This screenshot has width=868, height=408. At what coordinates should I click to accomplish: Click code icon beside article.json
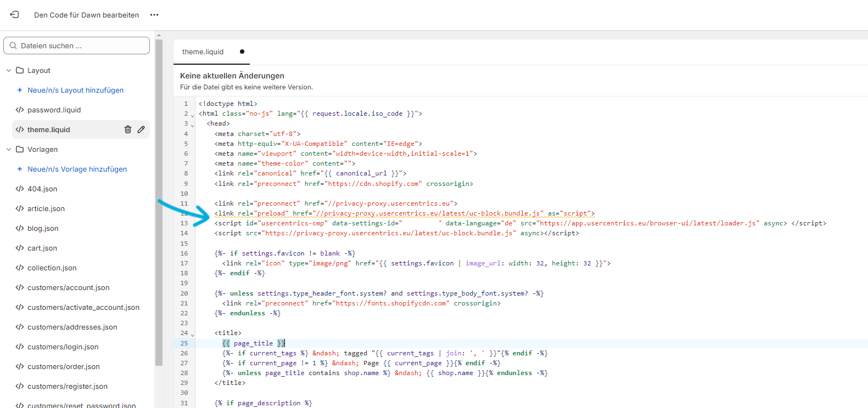20,208
